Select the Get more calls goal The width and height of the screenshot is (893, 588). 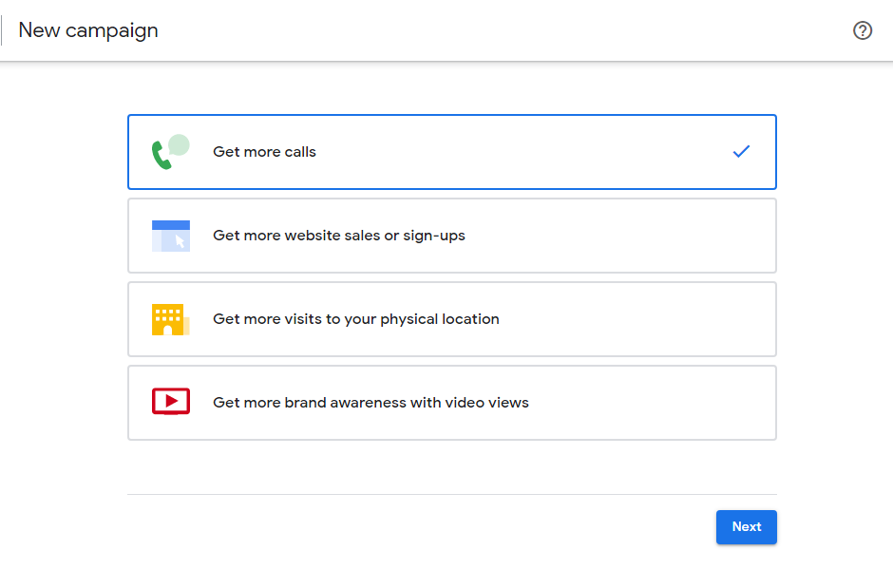(452, 152)
